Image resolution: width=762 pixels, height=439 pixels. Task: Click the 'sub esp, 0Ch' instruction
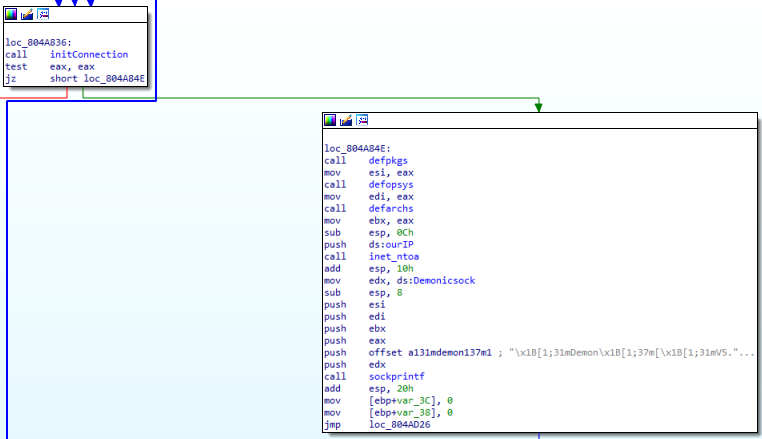click(369, 232)
